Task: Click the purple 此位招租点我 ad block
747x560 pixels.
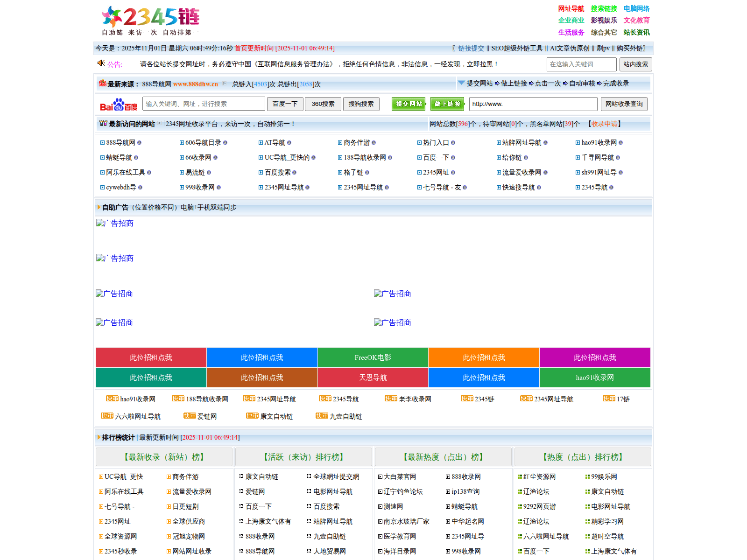Action: (x=595, y=357)
